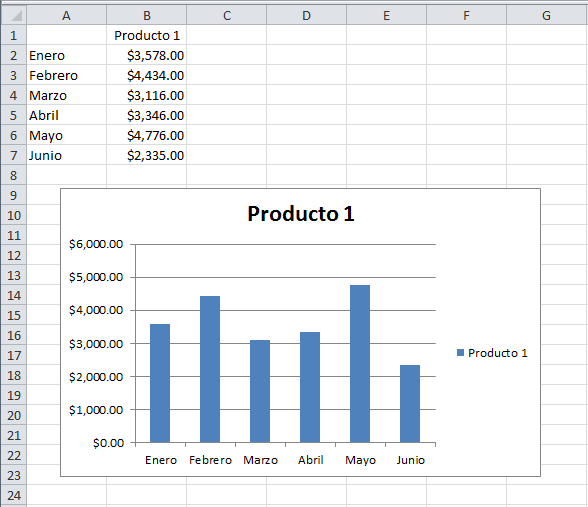Select the Enero bar in chart
The height and width of the screenshot is (507, 588).
tap(160, 383)
